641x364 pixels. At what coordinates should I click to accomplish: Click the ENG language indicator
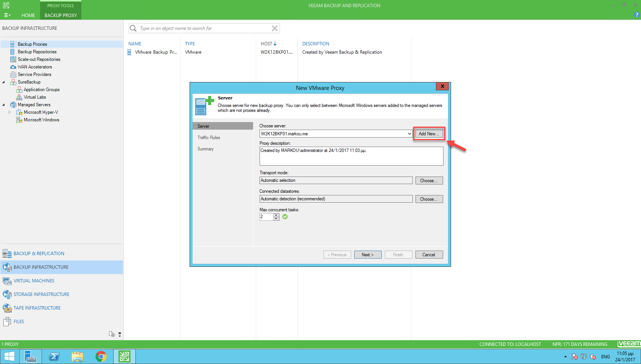(605, 356)
